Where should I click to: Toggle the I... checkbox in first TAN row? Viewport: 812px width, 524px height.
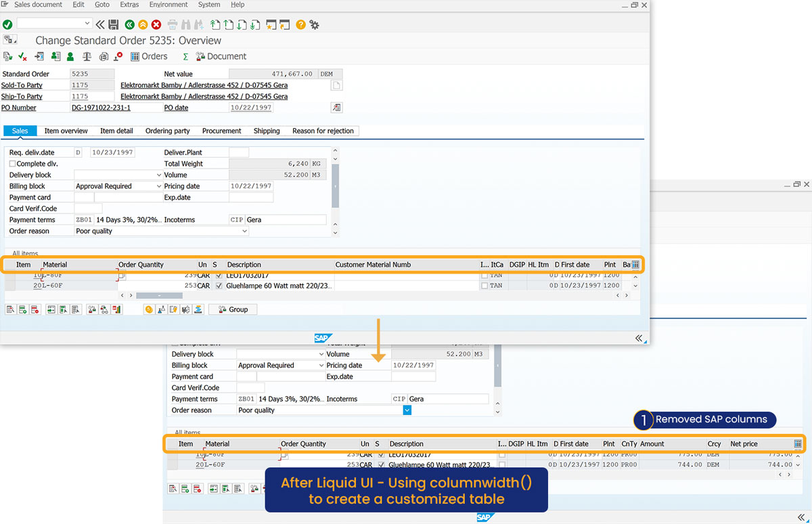click(484, 276)
